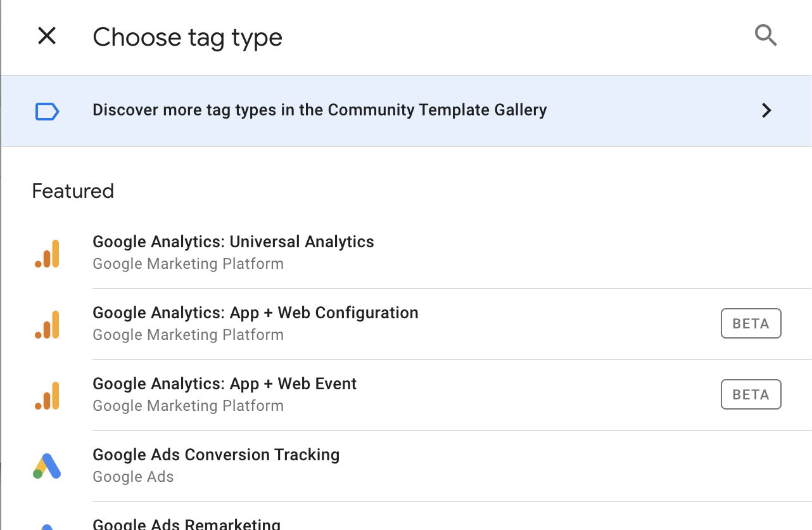This screenshot has width=812, height=530.
Task: Select Google Analytics: App + Web Event
Action: (225, 384)
